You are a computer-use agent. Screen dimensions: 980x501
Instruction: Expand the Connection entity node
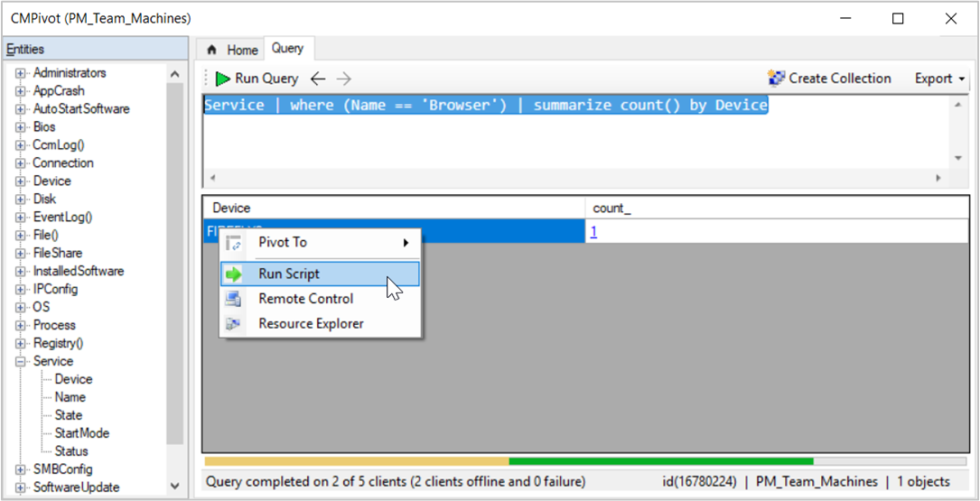coord(22,163)
